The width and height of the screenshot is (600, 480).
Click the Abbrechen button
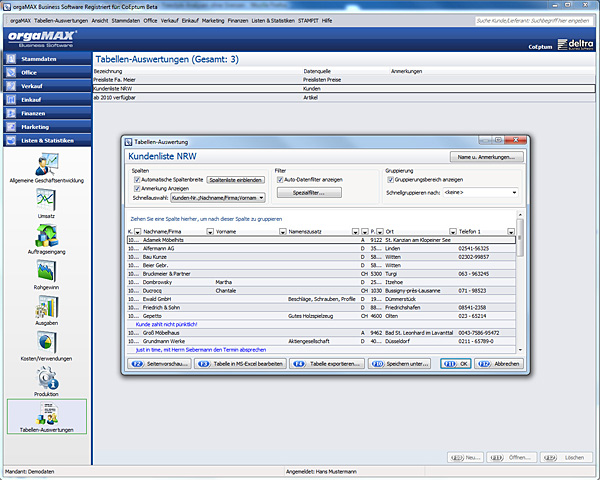499,364
